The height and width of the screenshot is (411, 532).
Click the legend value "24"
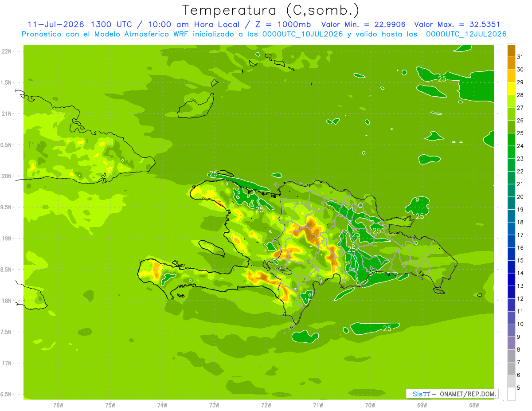click(520, 146)
